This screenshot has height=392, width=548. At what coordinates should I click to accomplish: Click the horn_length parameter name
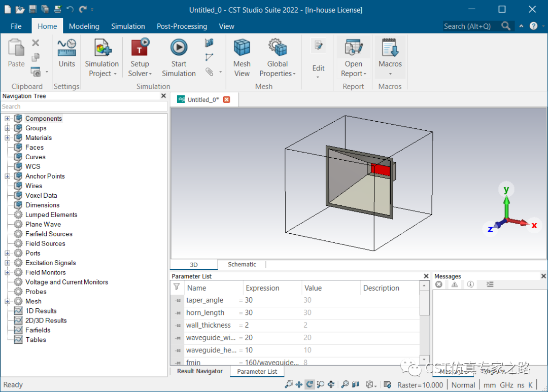pos(205,313)
